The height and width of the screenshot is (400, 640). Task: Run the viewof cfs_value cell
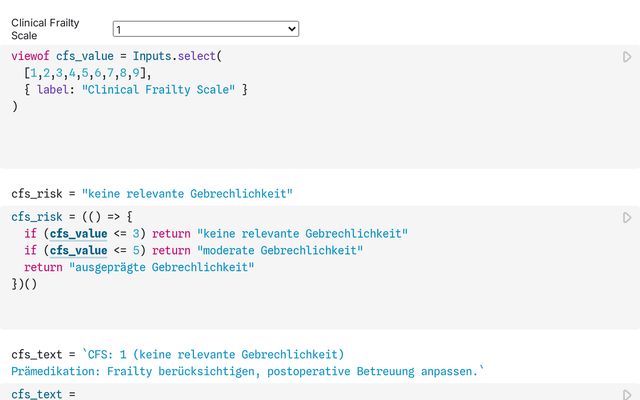627,57
